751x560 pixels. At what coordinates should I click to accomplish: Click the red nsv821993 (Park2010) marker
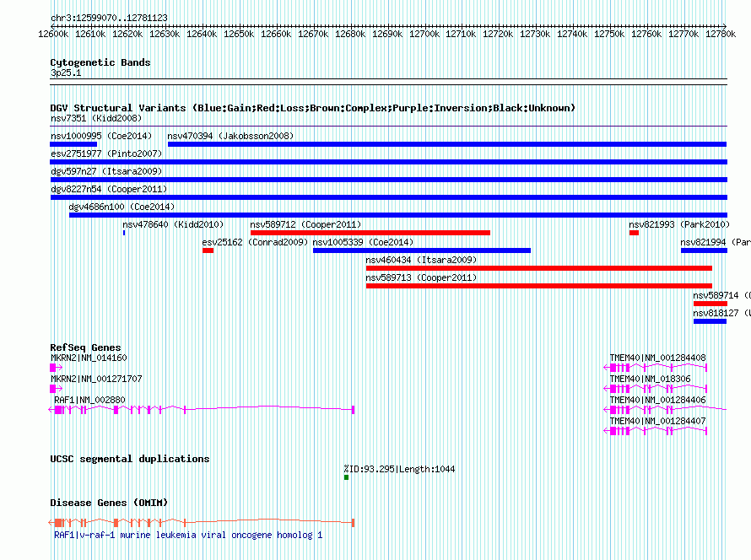635,233
